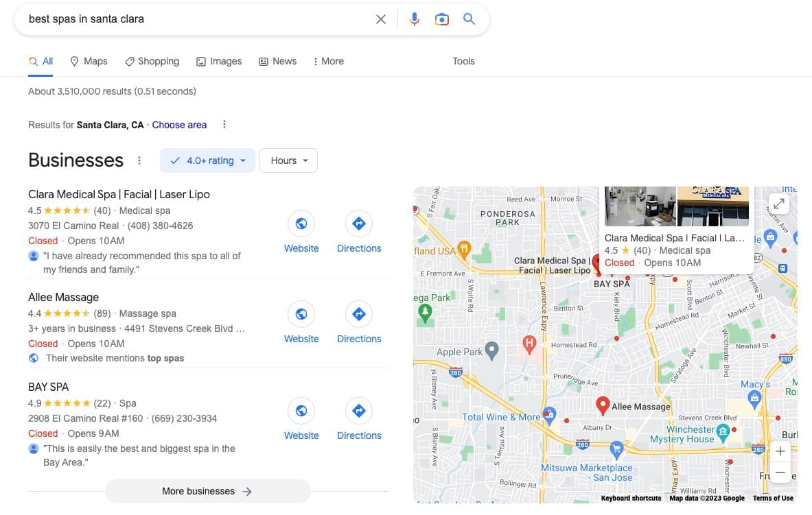Click the Choose area link

[179, 125]
